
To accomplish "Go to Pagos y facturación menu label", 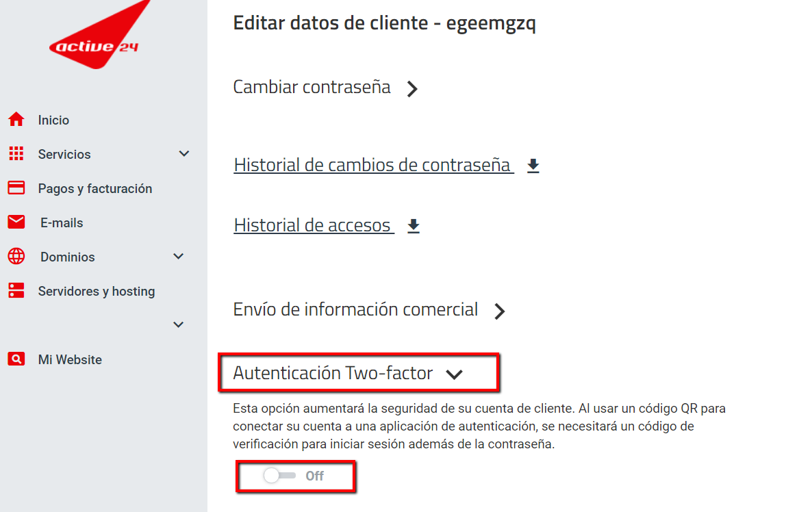I will [x=95, y=189].
